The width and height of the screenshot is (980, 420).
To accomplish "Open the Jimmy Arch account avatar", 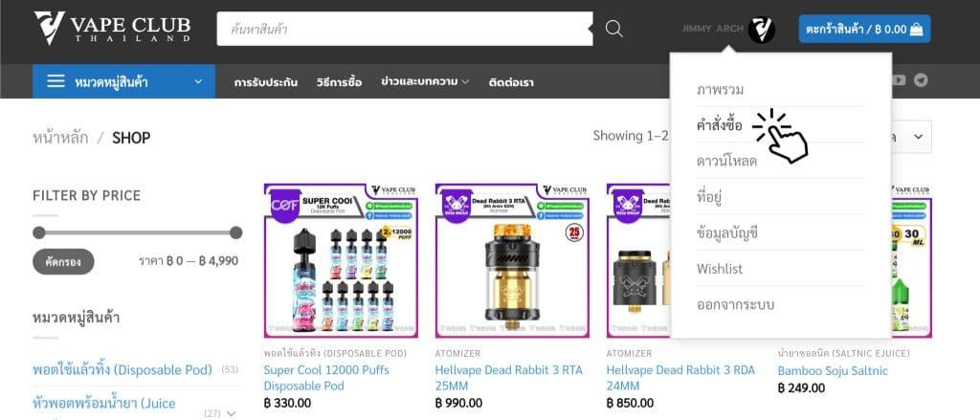I will (x=761, y=30).
